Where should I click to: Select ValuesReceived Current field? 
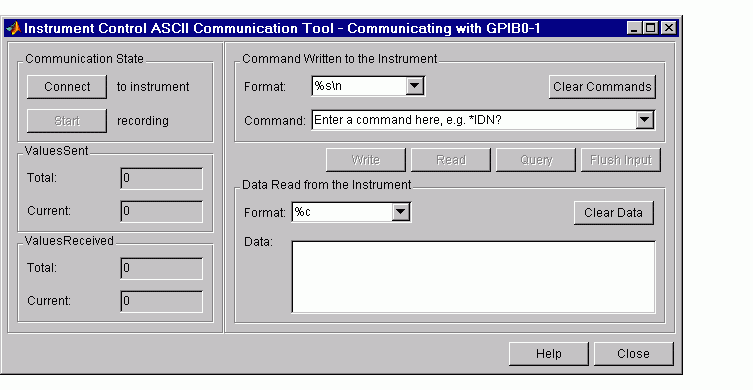(x=162, y=301)
